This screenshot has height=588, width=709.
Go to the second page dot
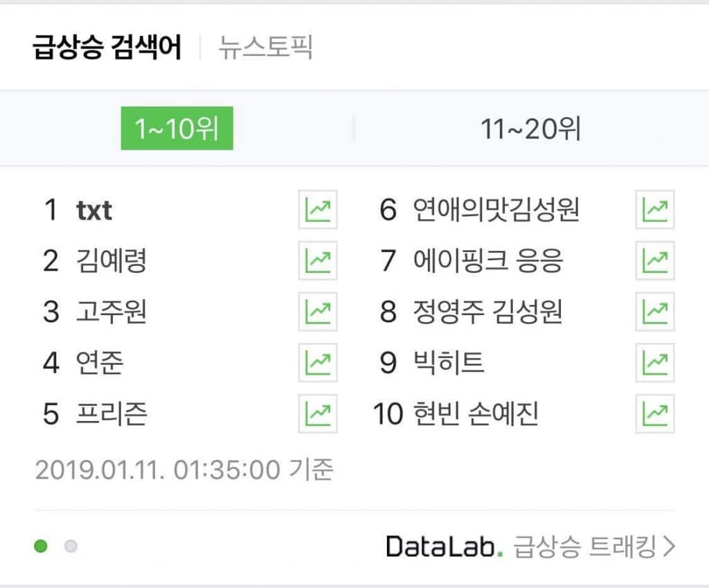tap(71, 547)
